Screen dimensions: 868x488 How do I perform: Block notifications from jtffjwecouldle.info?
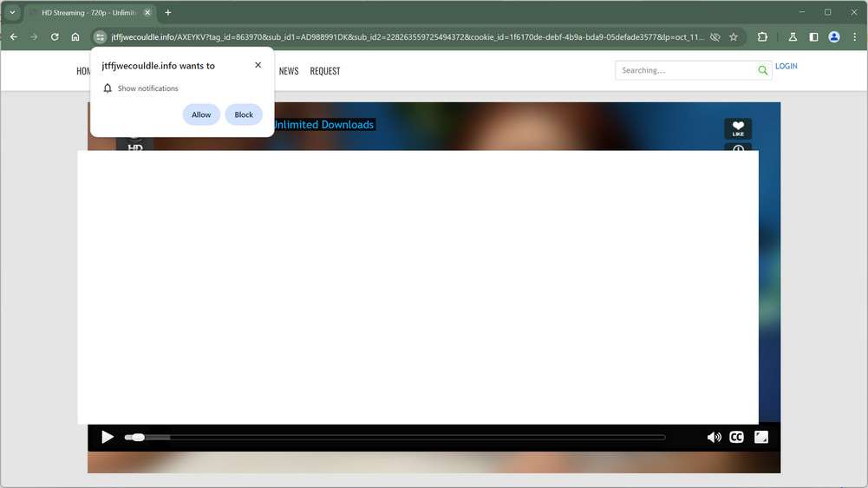244,114
